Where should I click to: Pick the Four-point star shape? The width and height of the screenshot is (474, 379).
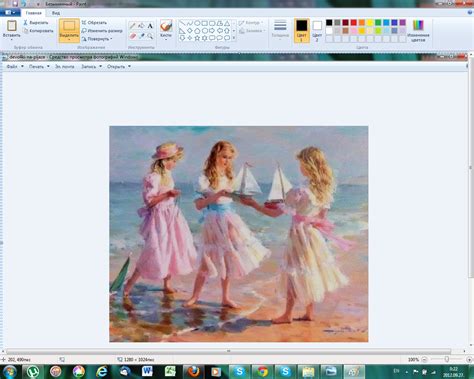[190, 38]
